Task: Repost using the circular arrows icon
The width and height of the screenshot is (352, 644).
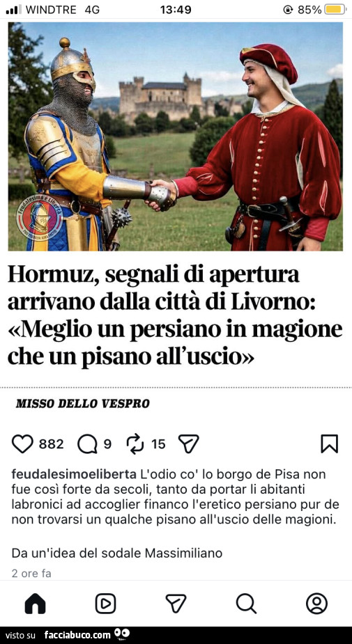Action: click(x=135, y=444)
